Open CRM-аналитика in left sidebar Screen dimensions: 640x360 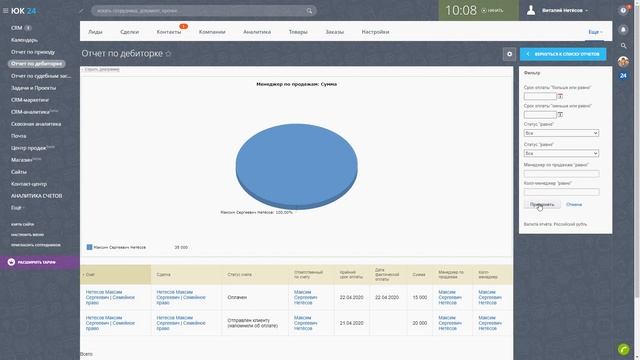coord(30,112)
